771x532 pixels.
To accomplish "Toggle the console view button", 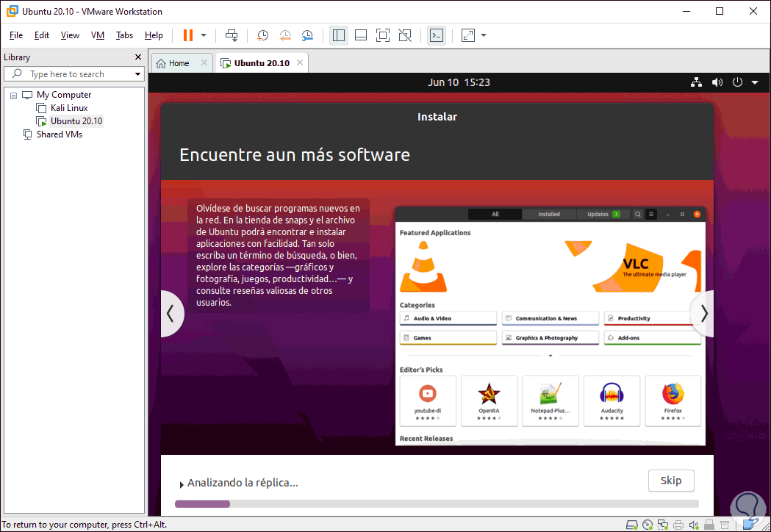I will pyautogui.click(x=437, y=35).
